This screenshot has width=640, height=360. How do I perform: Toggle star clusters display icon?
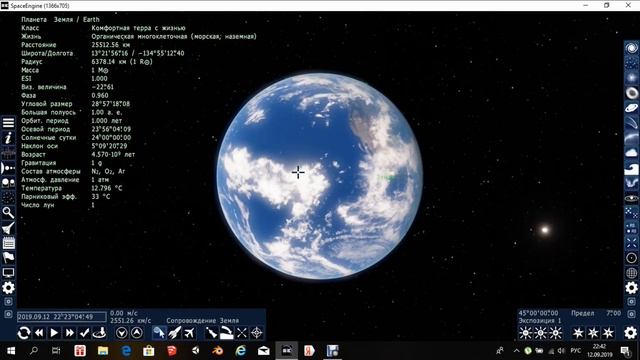(x=631, y=63)
